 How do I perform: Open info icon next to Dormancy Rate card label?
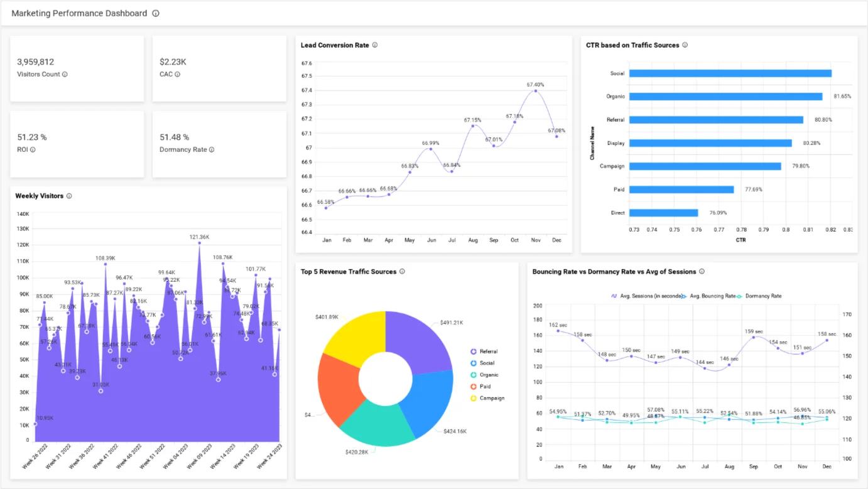tap(212, 149)
